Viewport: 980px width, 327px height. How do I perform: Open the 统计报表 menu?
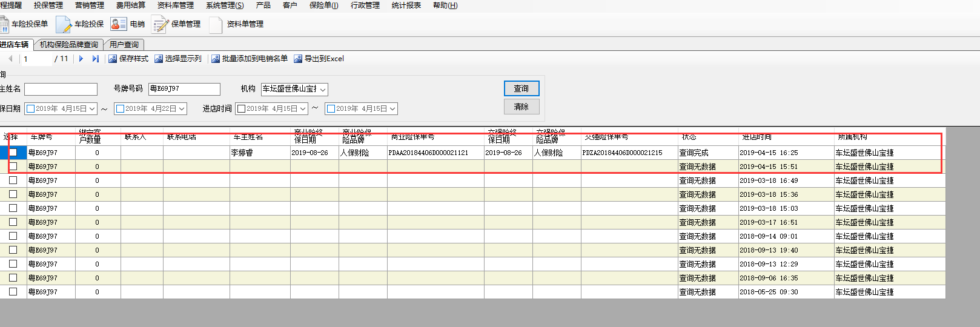pos(406,5)
